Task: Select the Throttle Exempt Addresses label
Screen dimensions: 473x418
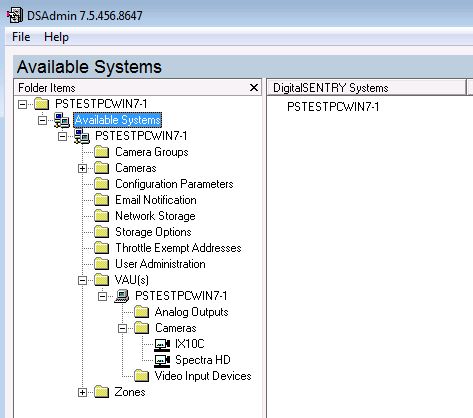Action: tap(178, 248)
